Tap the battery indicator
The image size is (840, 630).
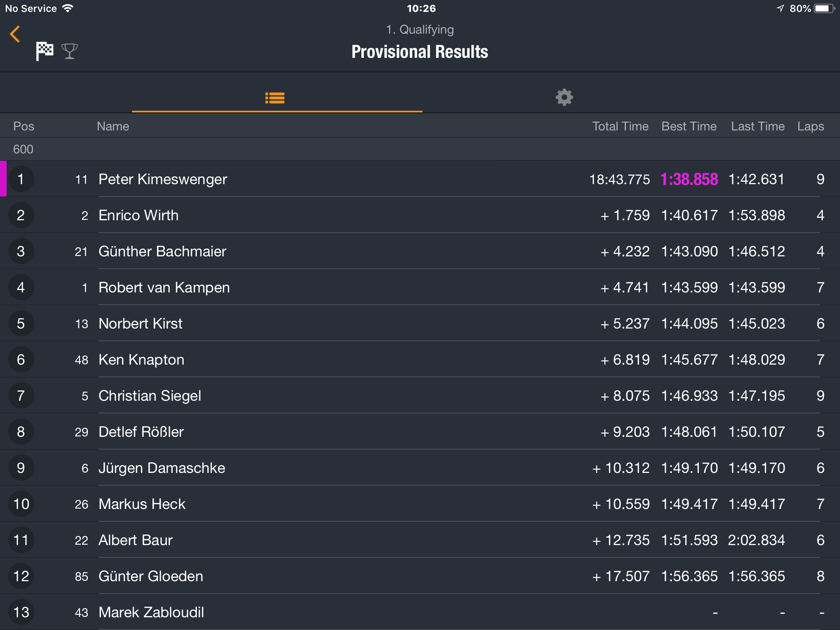click(x=824, y=9)
